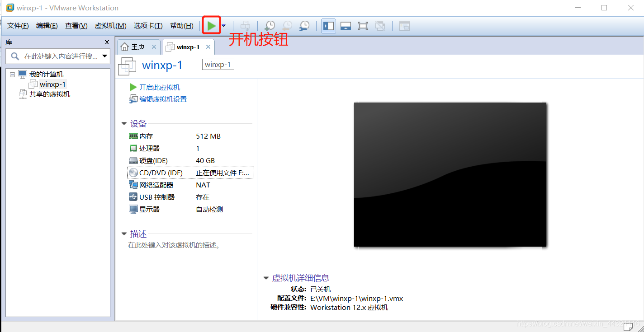Screen dimensions: 644x332
Task: Click the search magnifier icon in library
Action: pos(15,56)
